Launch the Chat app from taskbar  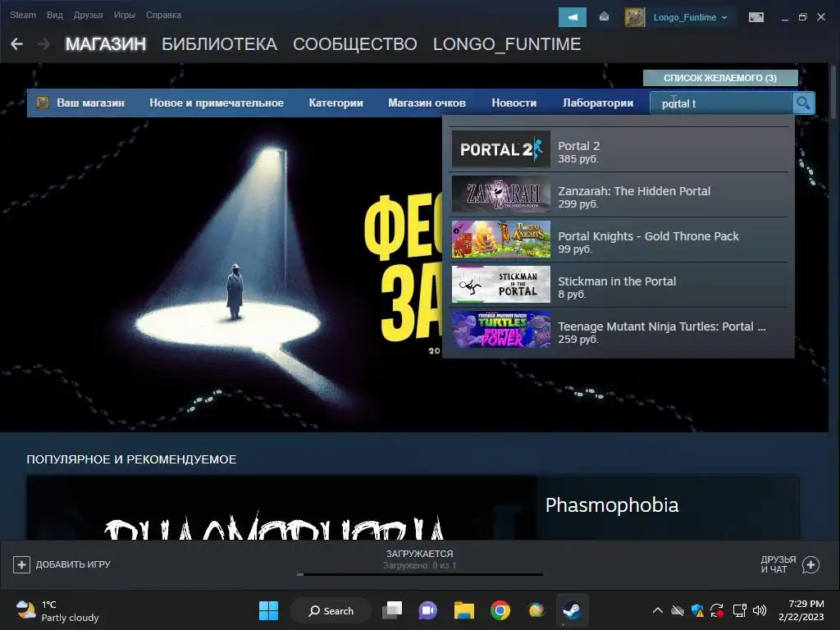click(x=427, y=610)
